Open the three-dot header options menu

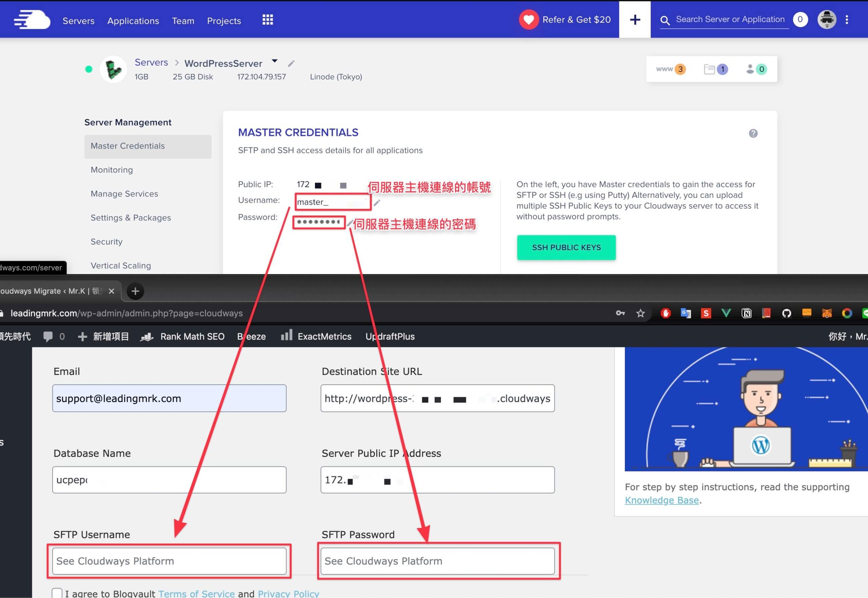[847, 19]
